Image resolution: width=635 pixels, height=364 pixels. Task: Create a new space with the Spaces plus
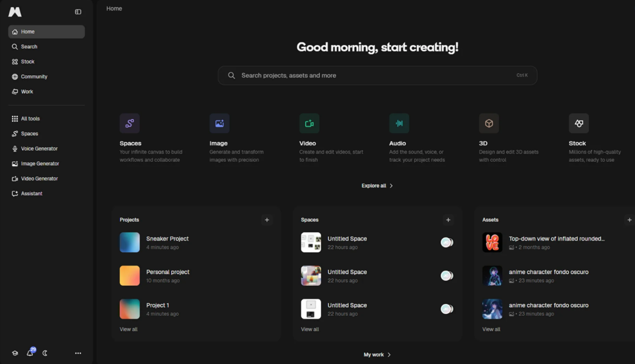click(448, 220)
